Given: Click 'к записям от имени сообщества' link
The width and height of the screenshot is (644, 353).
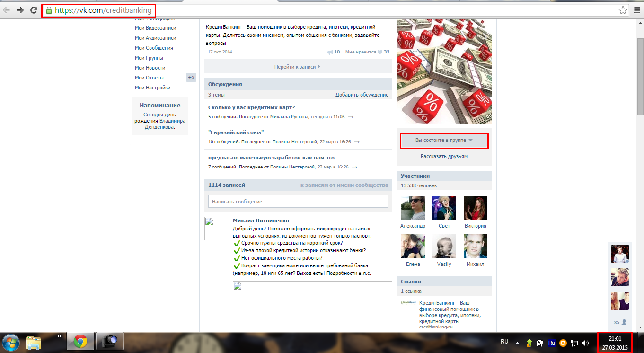Looking at the screenshot, I should click(344, 185).
